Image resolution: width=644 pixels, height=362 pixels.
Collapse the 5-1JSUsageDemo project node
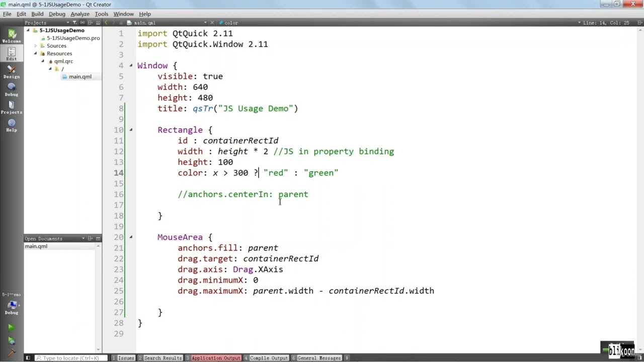[29, 30]
